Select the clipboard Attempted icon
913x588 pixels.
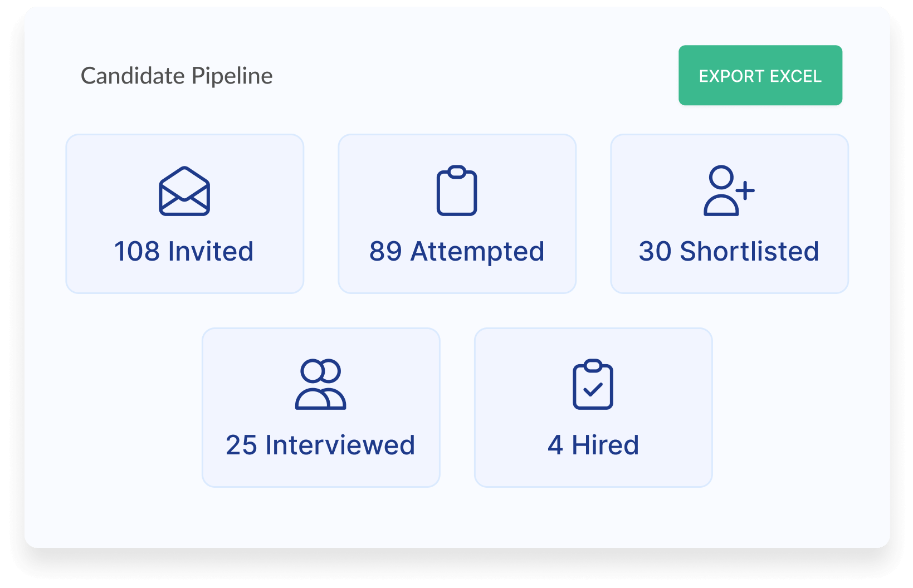click(x=457, y=192)
